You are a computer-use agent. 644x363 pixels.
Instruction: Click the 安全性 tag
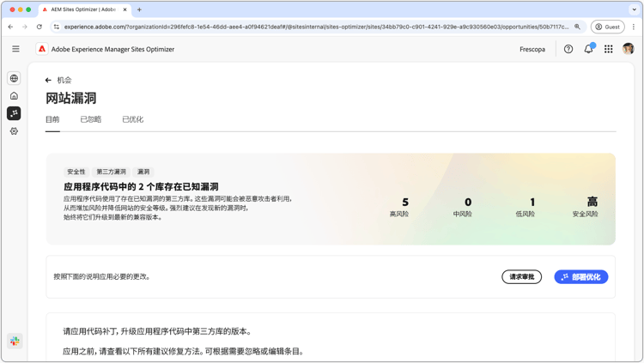point(76,172)
